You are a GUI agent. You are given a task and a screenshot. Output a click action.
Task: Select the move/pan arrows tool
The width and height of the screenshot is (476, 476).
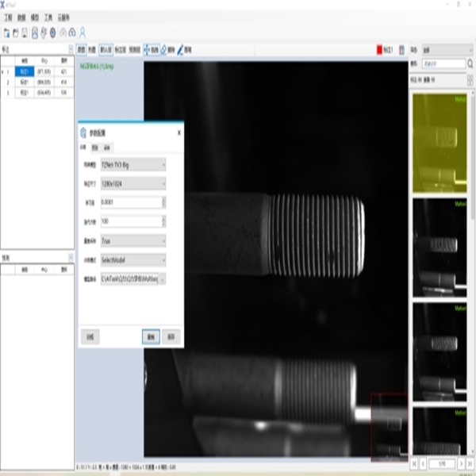[146, 49]
